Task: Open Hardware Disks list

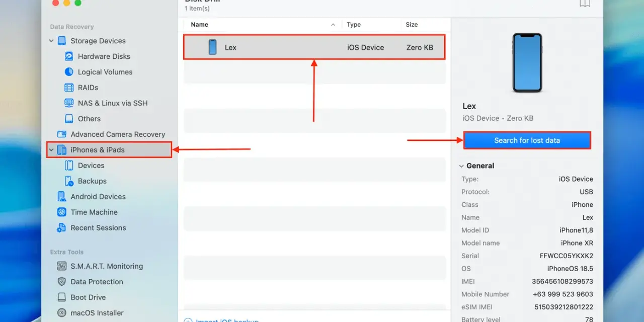Action: (x=104, y=56)
